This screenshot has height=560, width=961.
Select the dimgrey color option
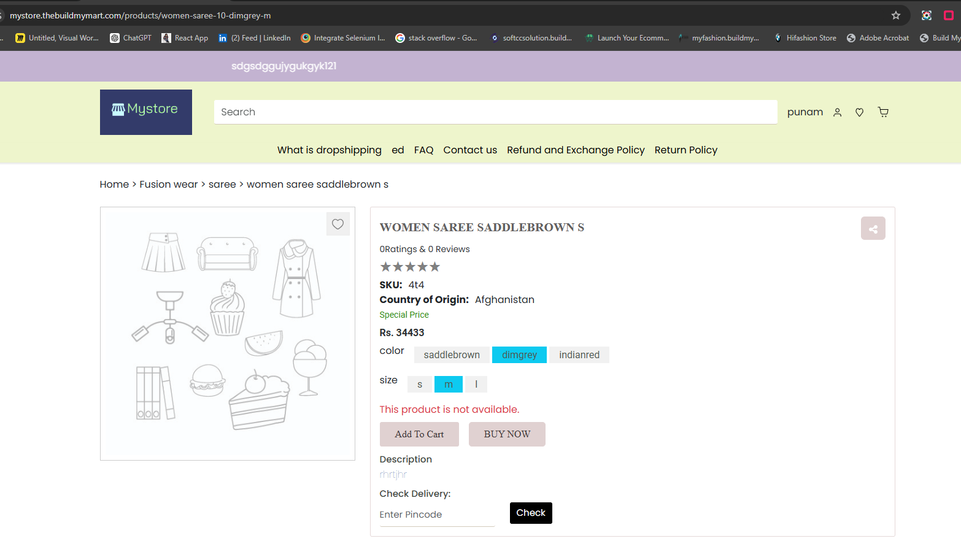pyautogui.click(x=519, y=355)
